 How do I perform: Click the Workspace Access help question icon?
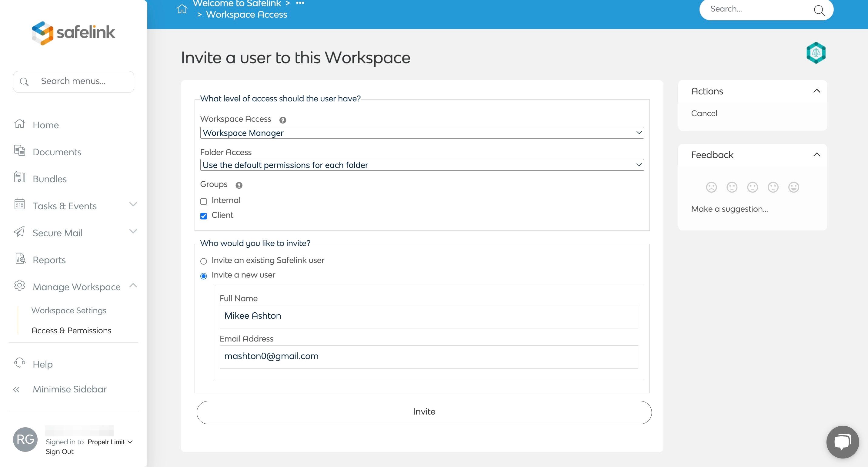(283, 120)
